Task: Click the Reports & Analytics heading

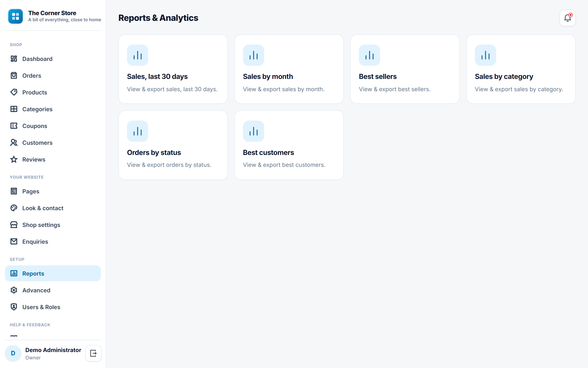Action: [x=158, y=18]
